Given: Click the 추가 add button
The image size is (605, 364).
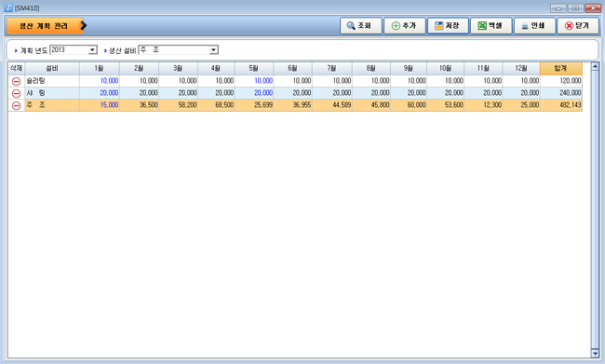Looking at the screenshot, I should 404,26.
